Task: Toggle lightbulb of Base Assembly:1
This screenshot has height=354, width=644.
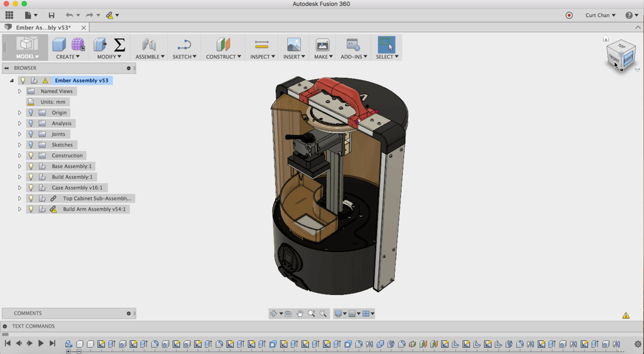Action: click(31, 166)
